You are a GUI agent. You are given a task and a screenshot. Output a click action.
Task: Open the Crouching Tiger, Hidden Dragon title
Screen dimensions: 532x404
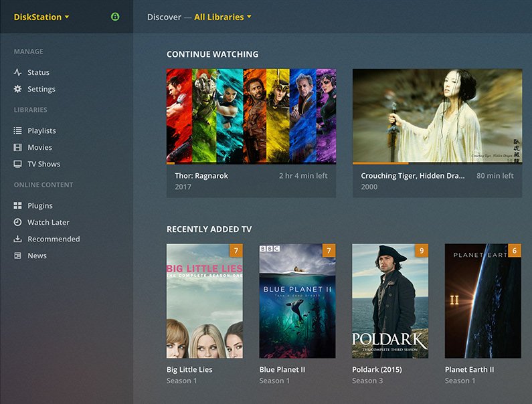[413, 176]
